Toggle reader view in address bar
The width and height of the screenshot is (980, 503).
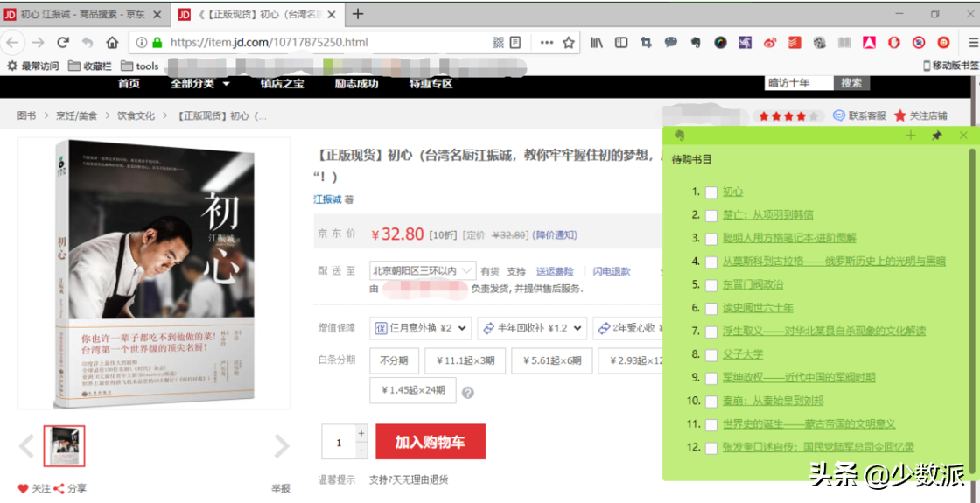pos(515,43)
